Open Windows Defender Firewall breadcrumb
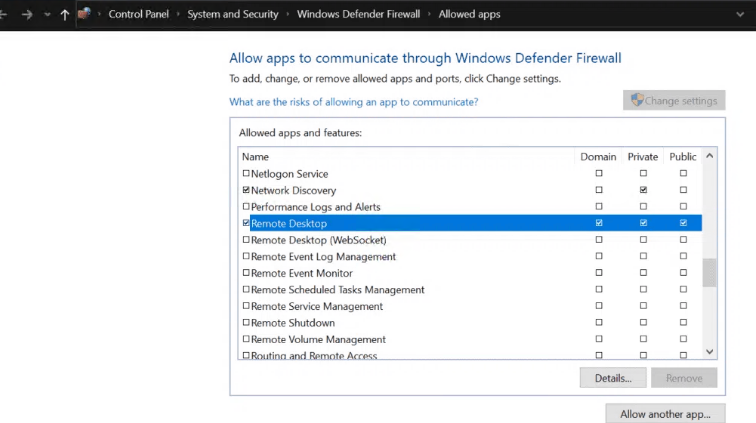The height and width of the screenshot is (423, 756). tap(358, 14)
